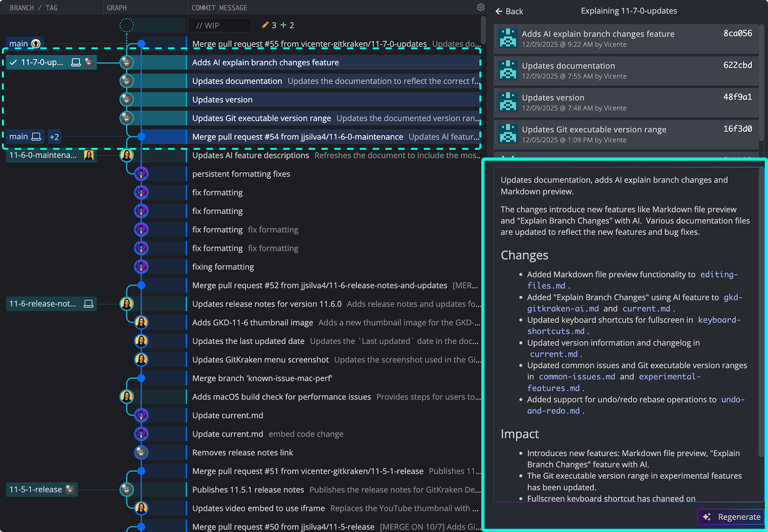Screen dimensions: 768x532
Task: Click the AI sparkle icon on Regenerate
Action: [706, 517]
